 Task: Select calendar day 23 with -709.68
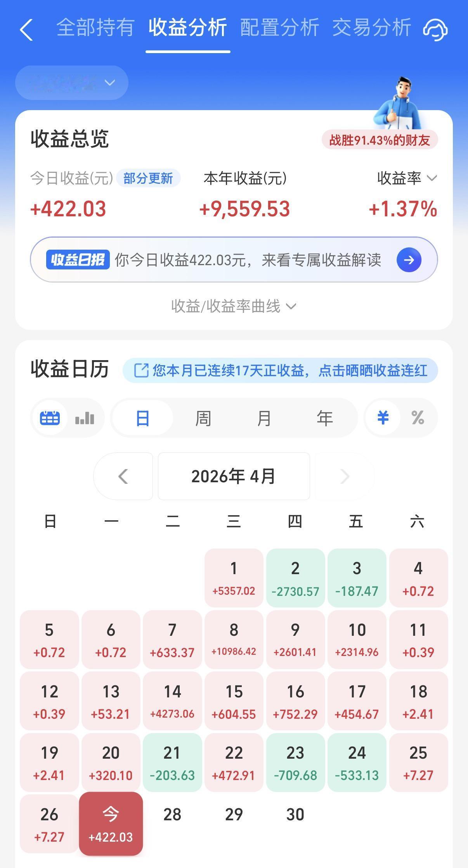coord(295,762)
